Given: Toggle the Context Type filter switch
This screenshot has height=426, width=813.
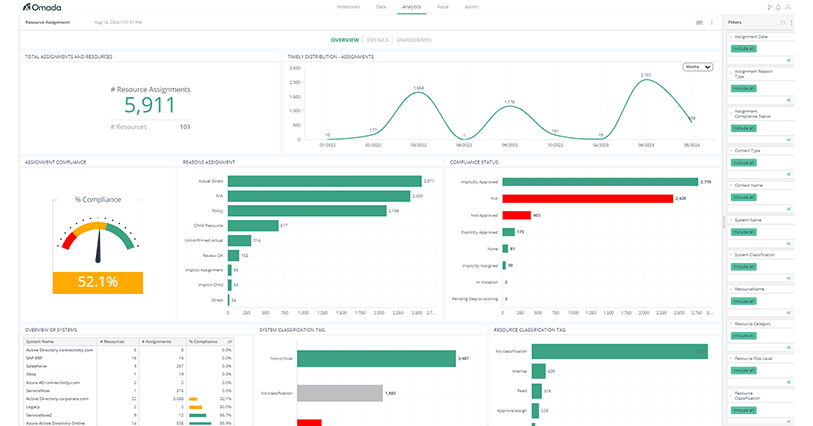Looking at the screenshot, I should click(790, 174).
